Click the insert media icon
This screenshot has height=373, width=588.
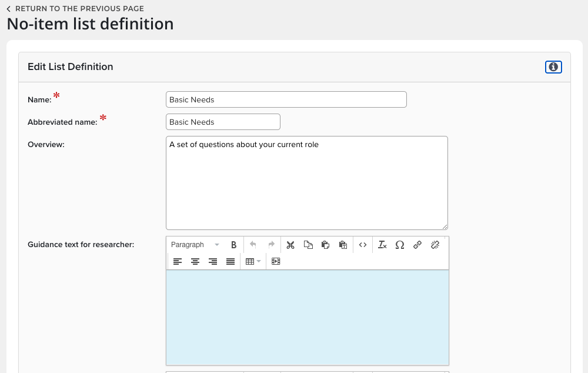pyautogui.click(x=276, y=261)
